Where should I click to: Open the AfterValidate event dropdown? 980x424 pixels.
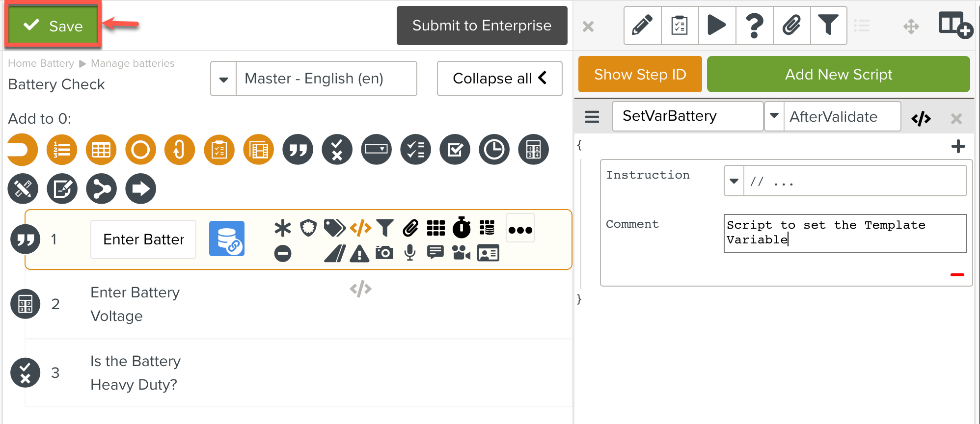click(774, 116)
